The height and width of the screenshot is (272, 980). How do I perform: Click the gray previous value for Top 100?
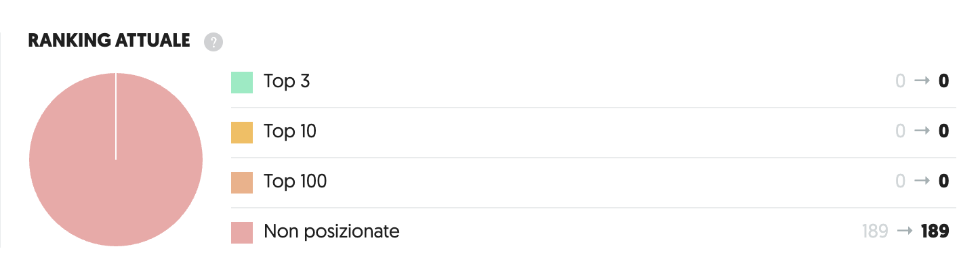900,182
